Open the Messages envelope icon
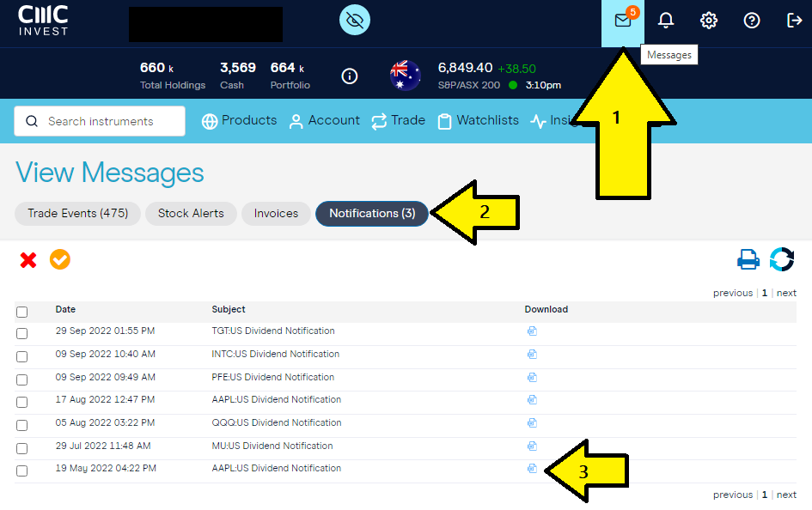This screenshot has width=812, height=510. 622,21
